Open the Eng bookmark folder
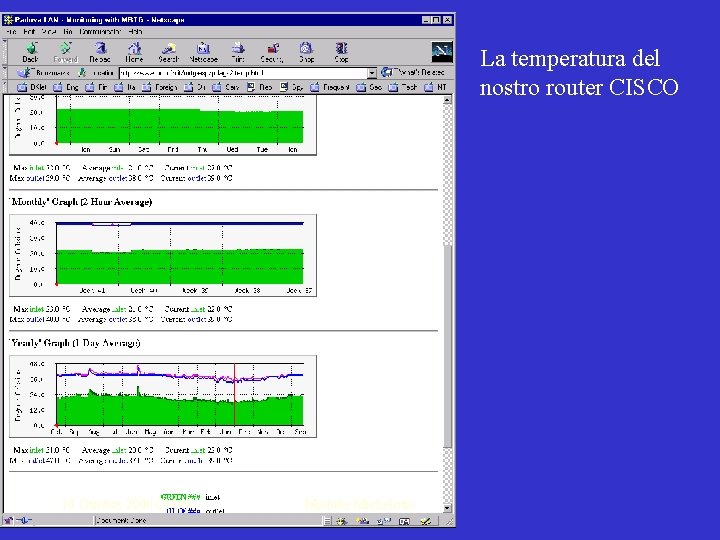The width and height of the screenshot is (720, 540). (67, 87)
